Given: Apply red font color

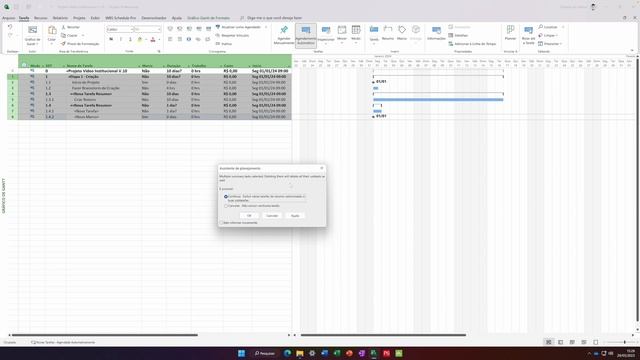Looking at the screenshot, I should click(x=153, y=40).
